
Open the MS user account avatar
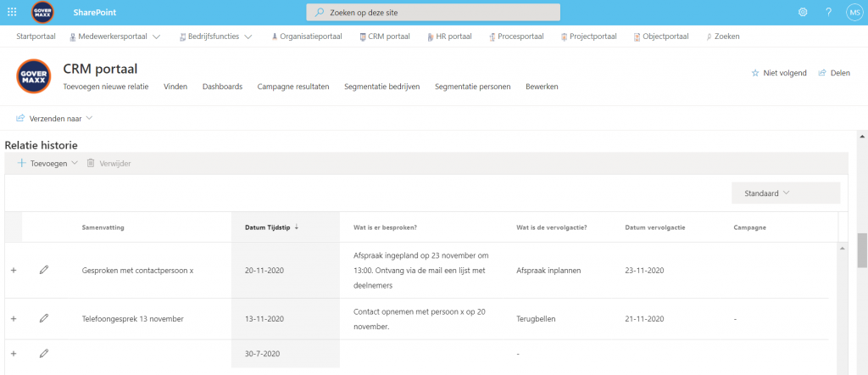tap(853, 12)
